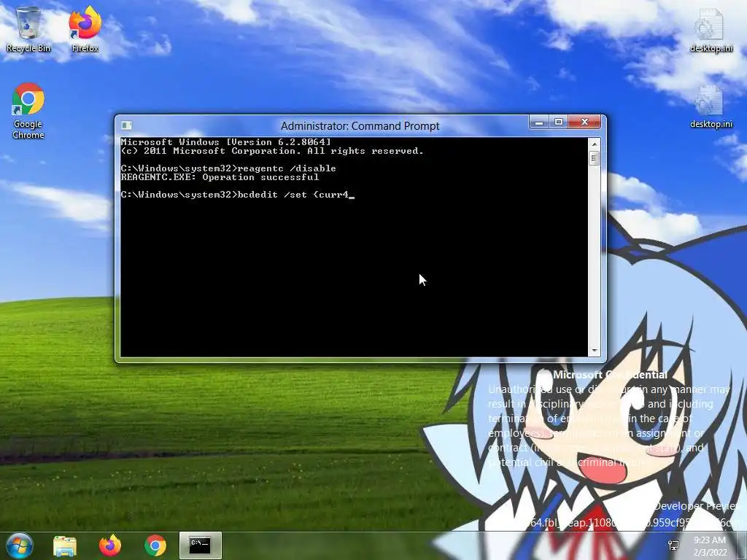Image resolution: width=747 pixels, height=560 pixels.
Task: Click the 'bcdedit /set {curr4' command line
Action: tap(237, 195)
